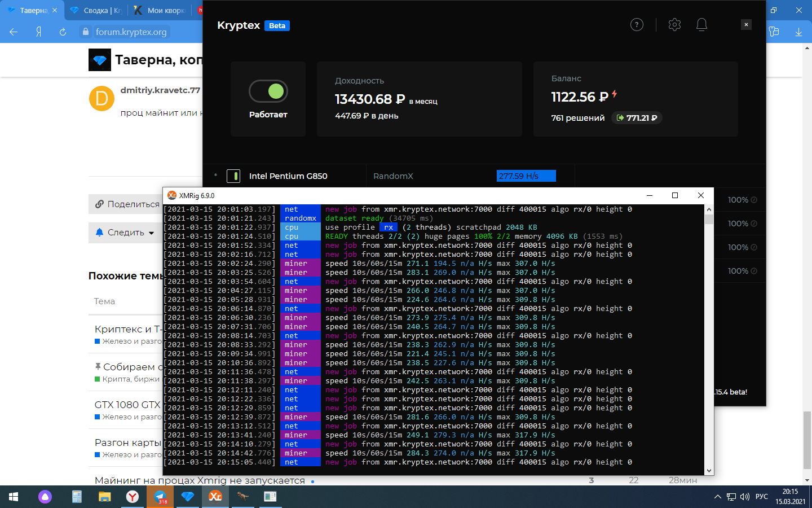Show Kryptex notifications bell
The height and width of the screenshot is (508, 812).
pos(701,25)
